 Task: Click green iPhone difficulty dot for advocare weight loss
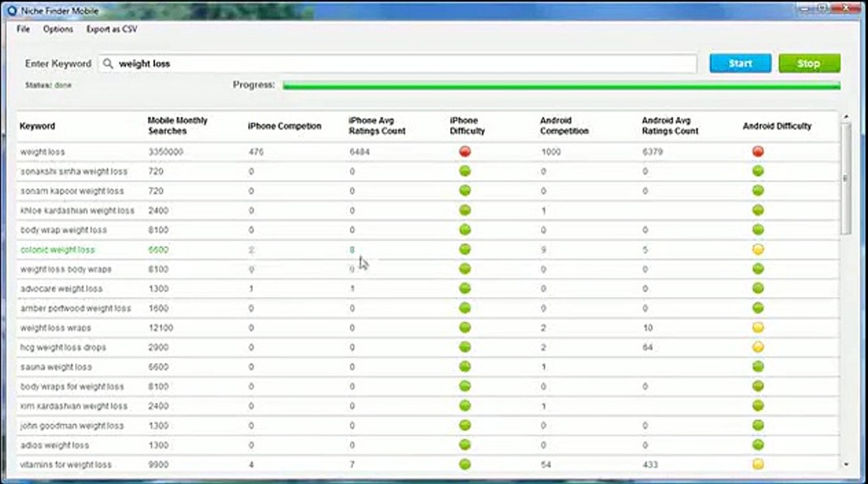coord(465,288)
